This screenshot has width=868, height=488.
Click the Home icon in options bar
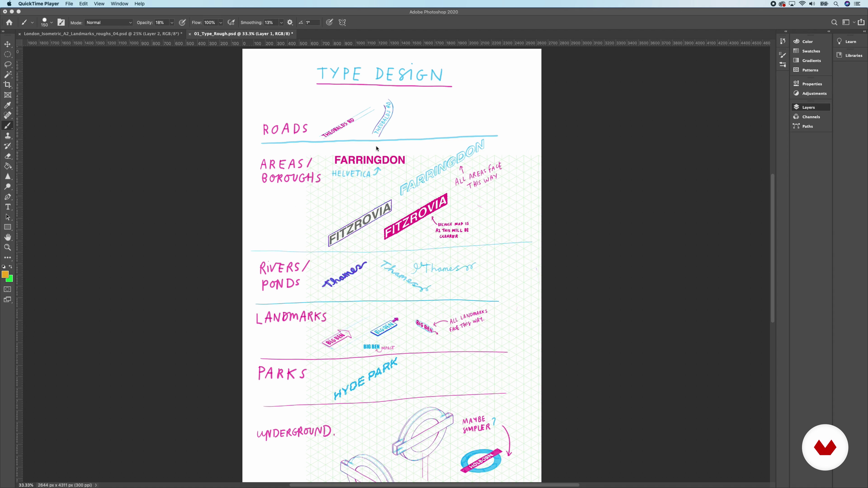click(9, 22)
